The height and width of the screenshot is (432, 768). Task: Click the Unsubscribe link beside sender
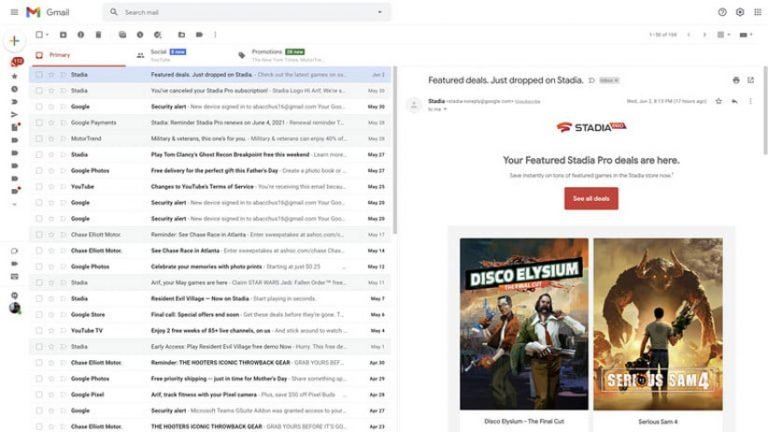[530, 101]
